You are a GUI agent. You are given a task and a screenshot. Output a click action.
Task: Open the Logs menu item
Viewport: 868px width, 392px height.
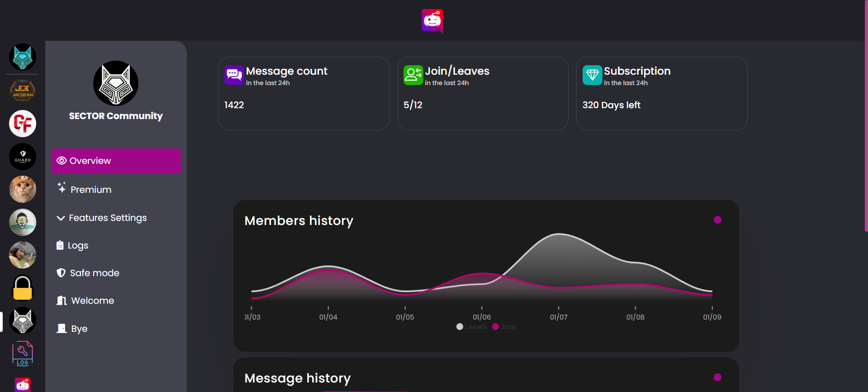pyautogui.click(x=116, y=245)
